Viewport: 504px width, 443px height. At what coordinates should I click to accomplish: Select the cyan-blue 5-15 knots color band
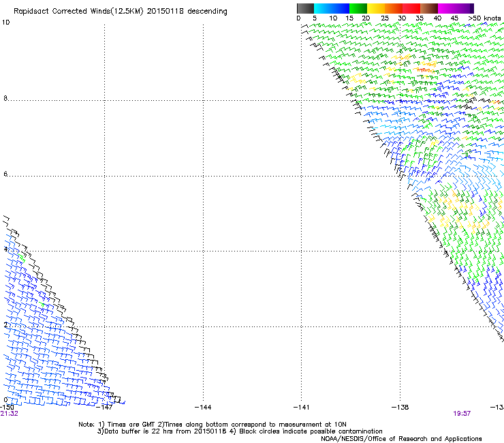(x=332, y=8)
